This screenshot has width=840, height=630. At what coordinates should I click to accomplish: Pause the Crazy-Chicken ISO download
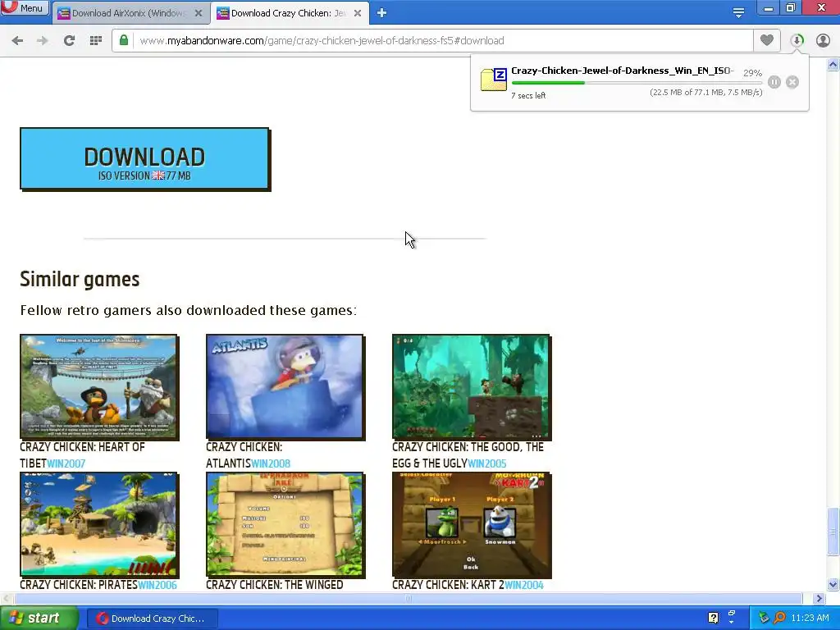pos(774,82)
